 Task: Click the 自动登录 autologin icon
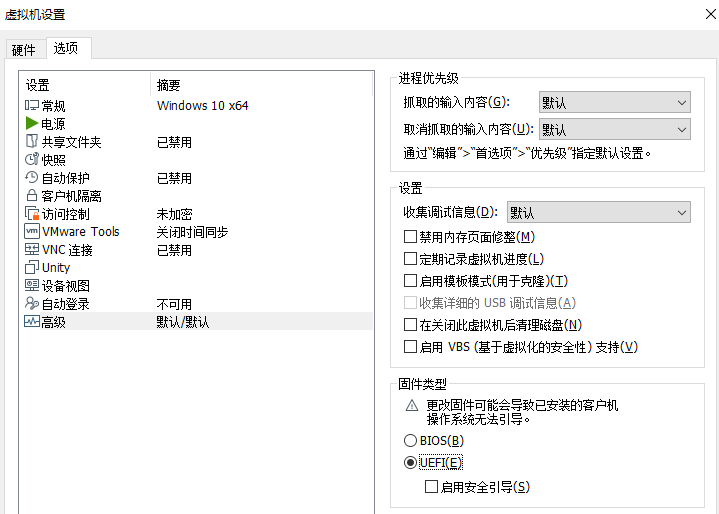pos(32,304)
